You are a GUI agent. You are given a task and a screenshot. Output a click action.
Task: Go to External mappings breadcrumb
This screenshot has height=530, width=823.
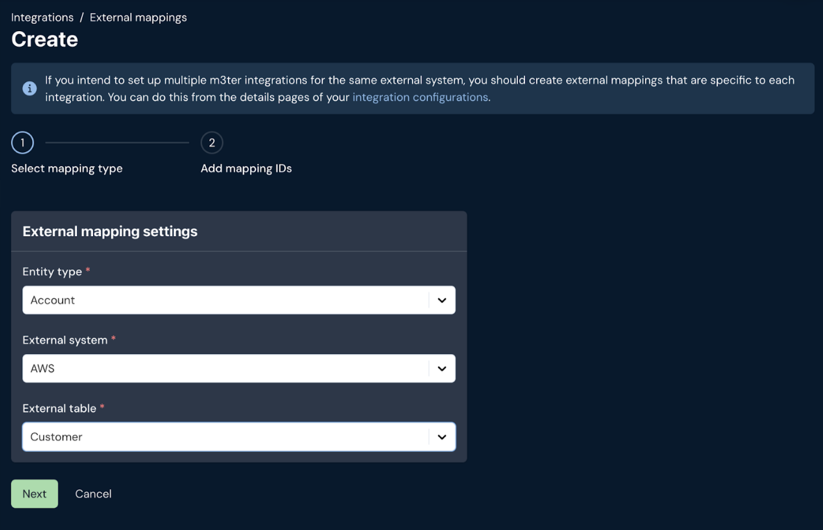tap(138, 17)
